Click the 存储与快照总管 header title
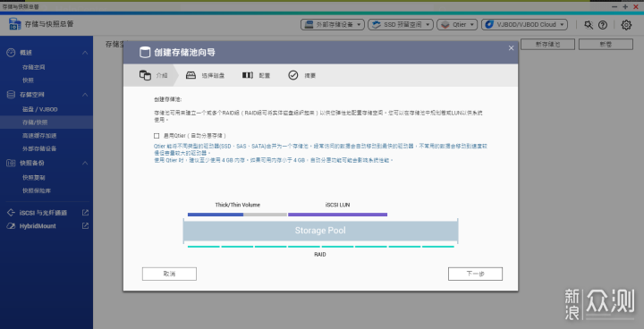This screenshot has height=329, width=644. (49, 24)
